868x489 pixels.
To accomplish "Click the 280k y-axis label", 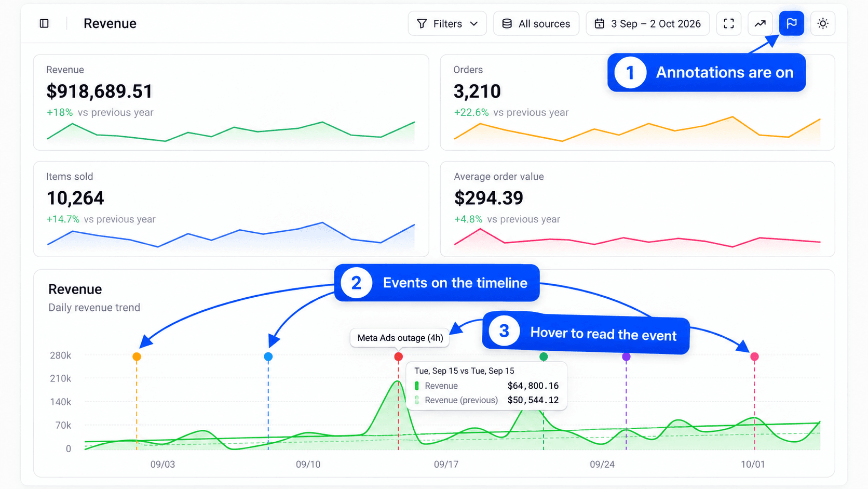I will [x=60, y=355].
